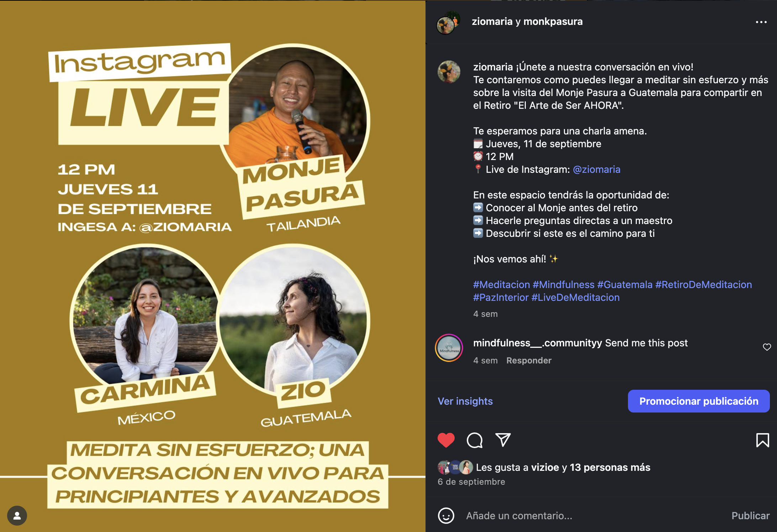This screenshot has height=532, width=777.
Task: Open emoji picker in comment box
Action: click(446, 516)
